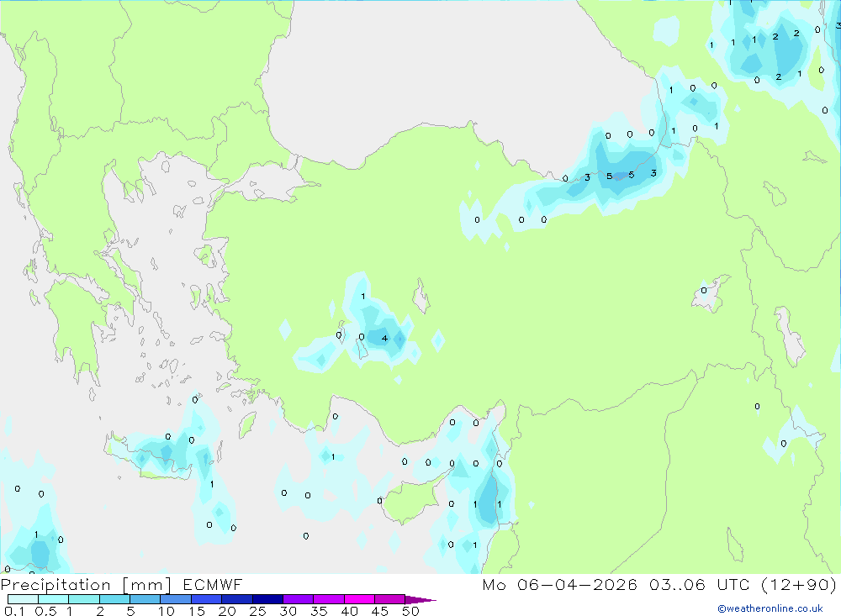Click the "20" legend scale label
The height and width of the screenshot is (616, 841).
(x=227, y=611)
